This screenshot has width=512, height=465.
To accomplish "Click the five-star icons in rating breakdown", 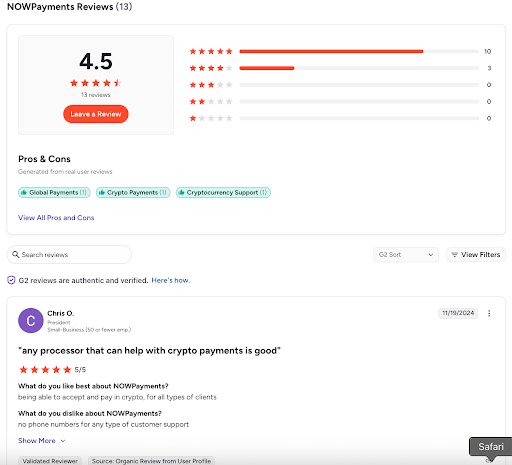I will (x=211, y=51).
